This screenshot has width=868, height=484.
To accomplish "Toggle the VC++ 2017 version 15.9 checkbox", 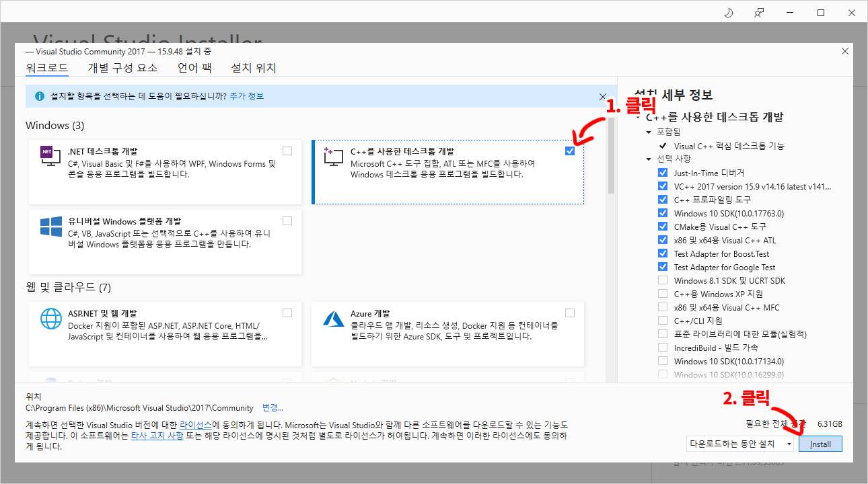I will 663,186.
